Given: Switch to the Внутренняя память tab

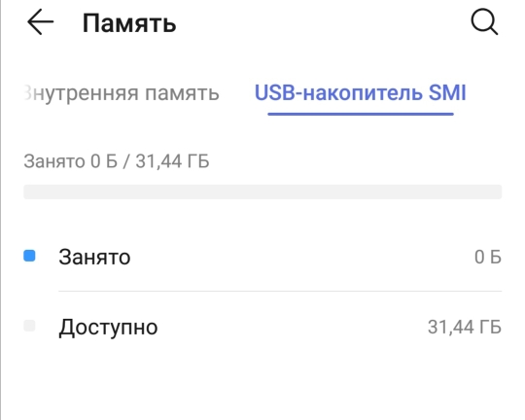Looking at the screenshot, I should click(x=122, y=92).
